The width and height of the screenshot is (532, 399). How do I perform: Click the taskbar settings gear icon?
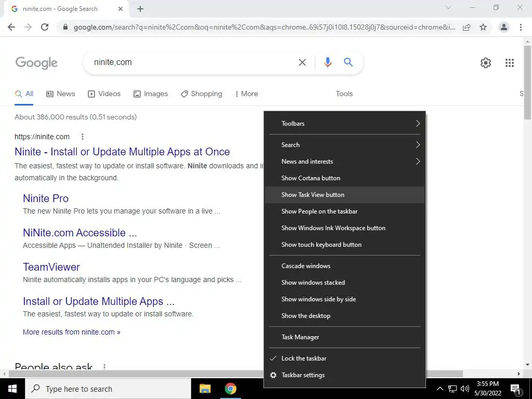tap(273, 375)
